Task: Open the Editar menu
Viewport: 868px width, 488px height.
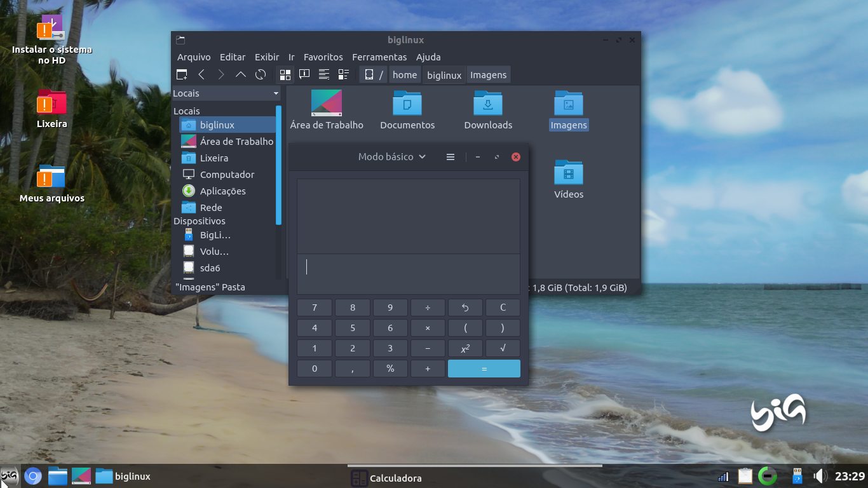Action: pos(233,57)
